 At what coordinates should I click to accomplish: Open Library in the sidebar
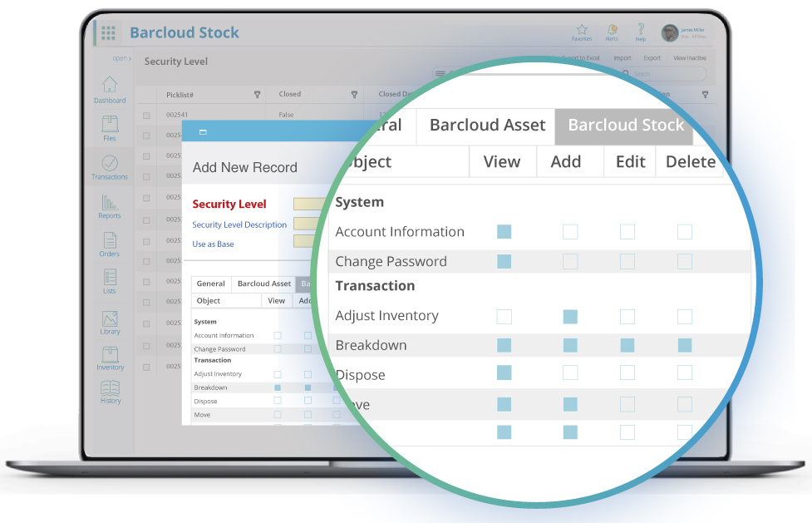[x=110, y=323]
